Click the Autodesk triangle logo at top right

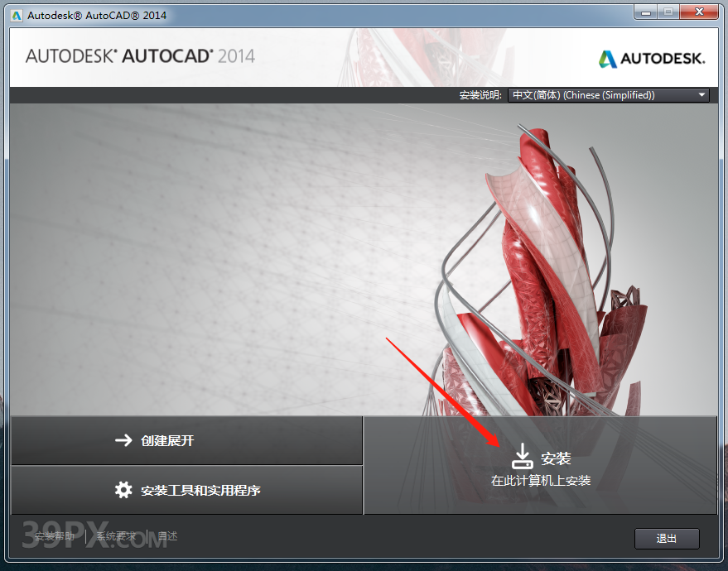pyautogui.click(x=607, y=58)
